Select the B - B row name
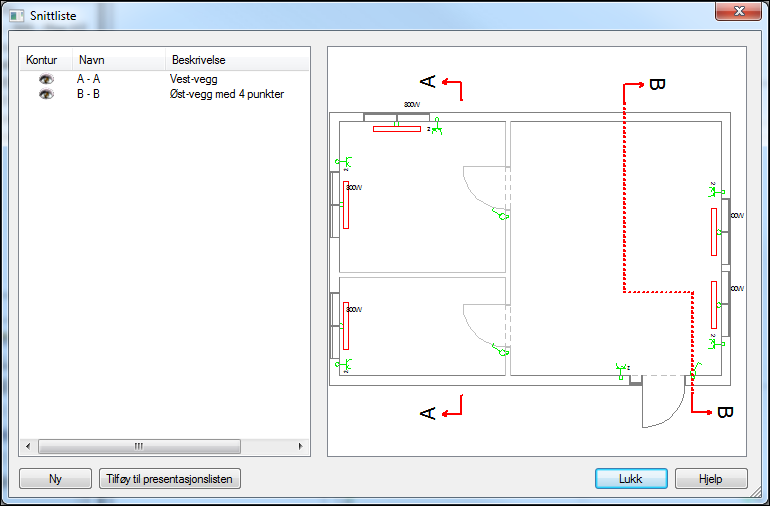Image resolution: width=770 pixels, height=506 pixels. (88, 94)
